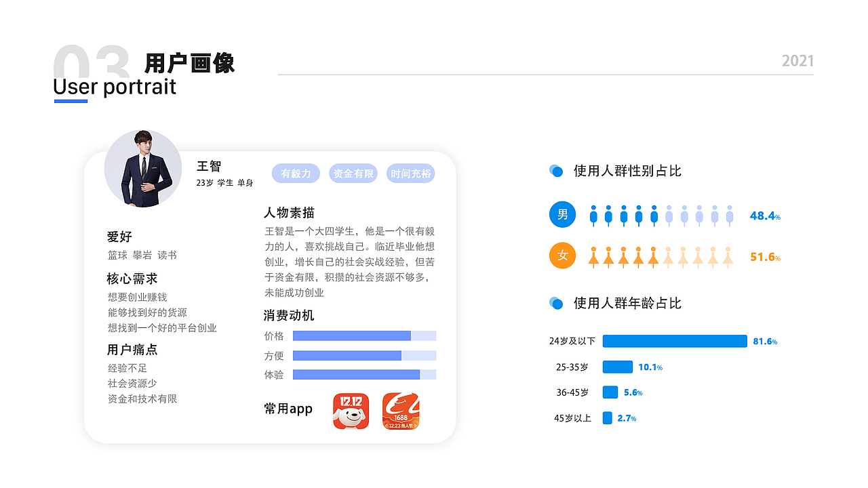Select the 资金有限 tag
868x488 pixels.
click(353, 173)
